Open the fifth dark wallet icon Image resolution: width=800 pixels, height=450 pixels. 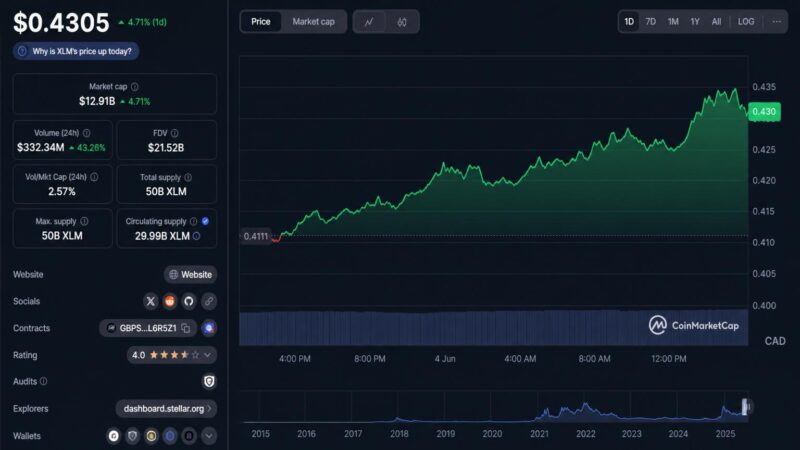(x=189, y=436)
